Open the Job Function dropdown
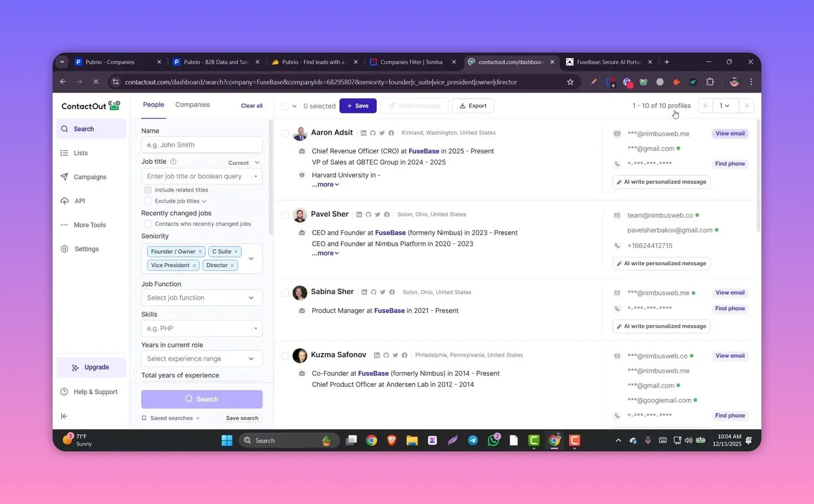Screen dimensions: 814x504 pos(202,297)
